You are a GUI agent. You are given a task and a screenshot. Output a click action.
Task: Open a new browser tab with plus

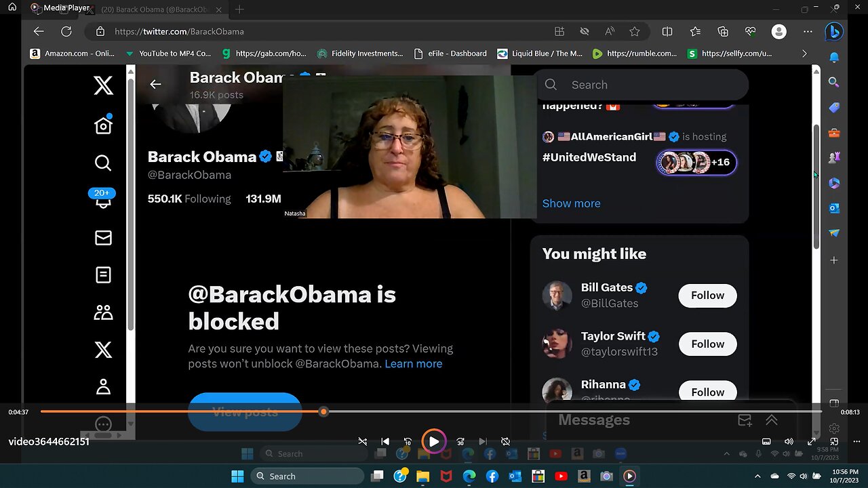point(239,9)
